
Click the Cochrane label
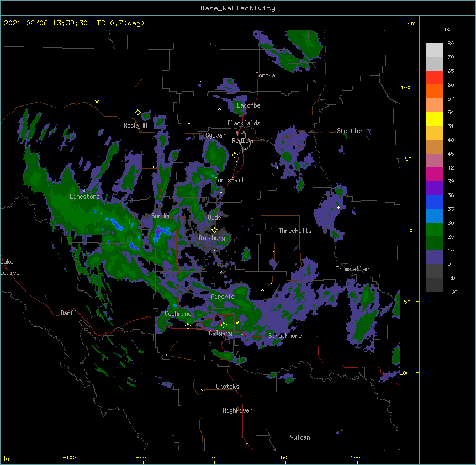pos(178,314)
